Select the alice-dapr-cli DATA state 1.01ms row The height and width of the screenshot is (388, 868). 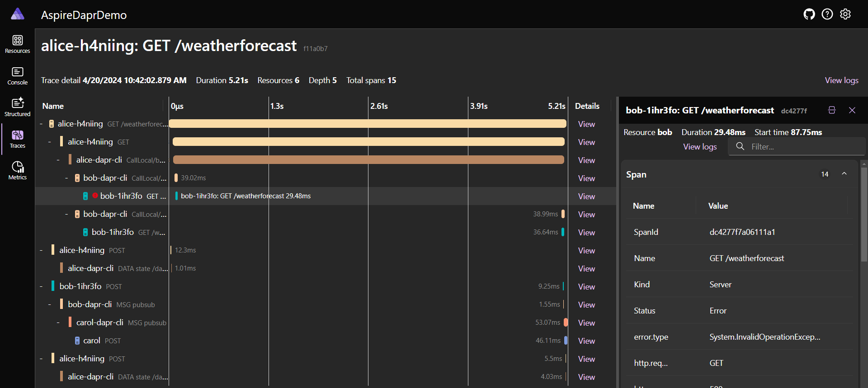point(325,268)
